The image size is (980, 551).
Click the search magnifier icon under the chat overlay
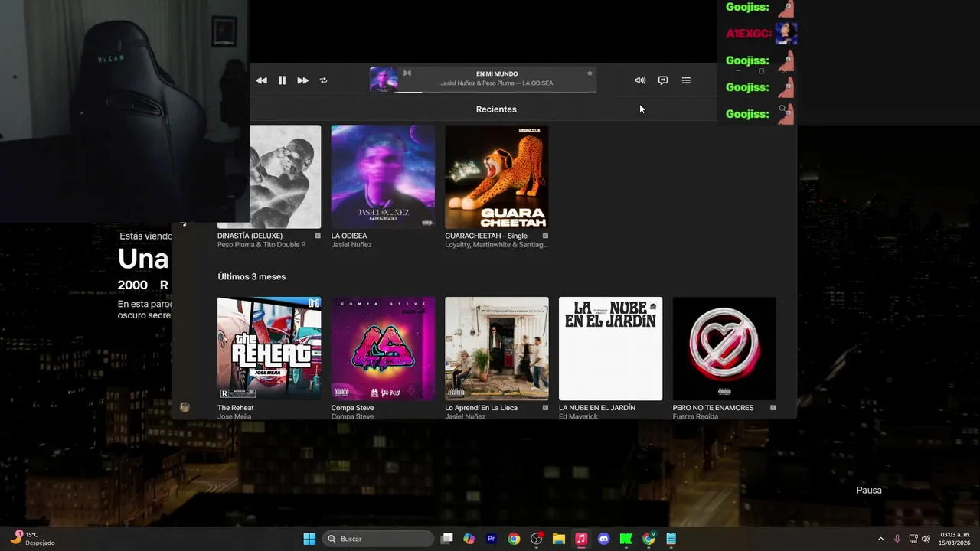coord(782,109)
